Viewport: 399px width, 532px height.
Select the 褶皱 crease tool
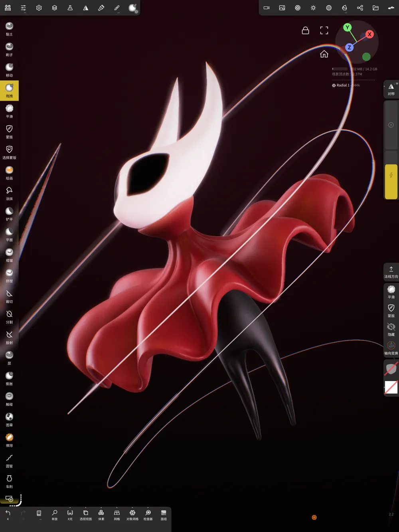tap(9, 255)
